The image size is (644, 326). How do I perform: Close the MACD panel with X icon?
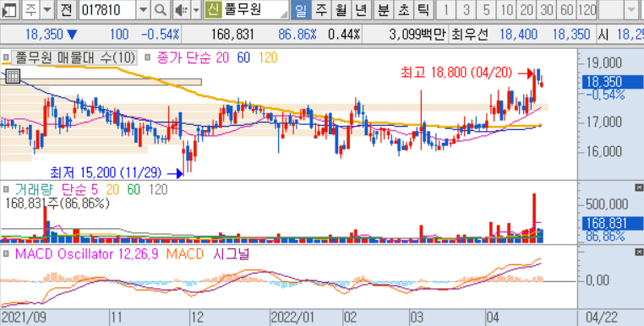click(x=638, y=252)
